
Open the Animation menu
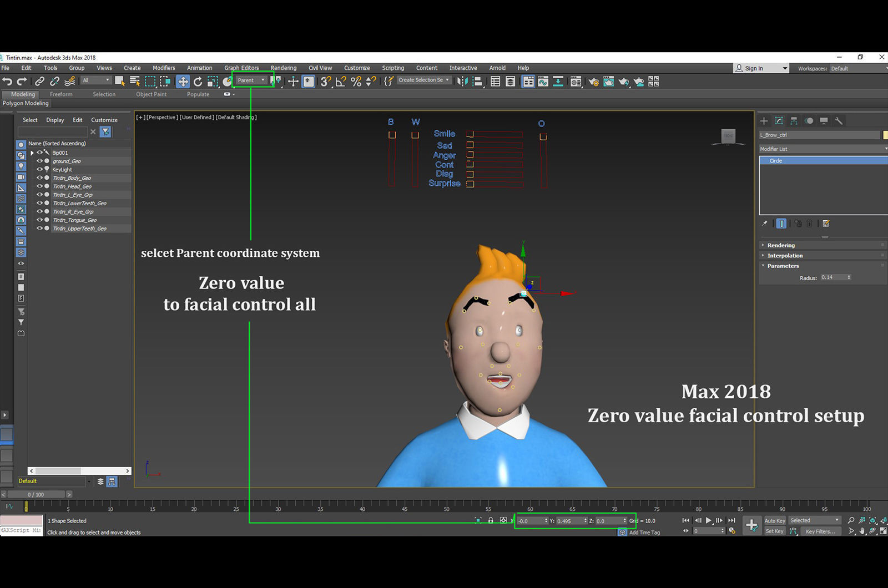[x=199, y=68]
